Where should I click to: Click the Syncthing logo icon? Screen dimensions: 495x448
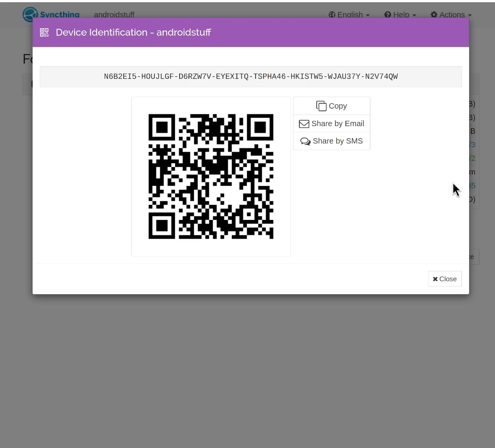pos(30,15)
